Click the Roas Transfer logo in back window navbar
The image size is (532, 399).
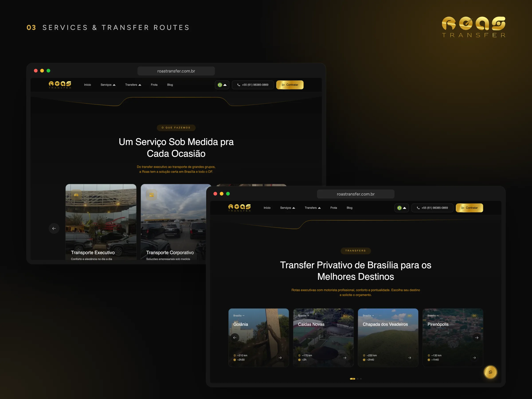[x=60, y=85]
